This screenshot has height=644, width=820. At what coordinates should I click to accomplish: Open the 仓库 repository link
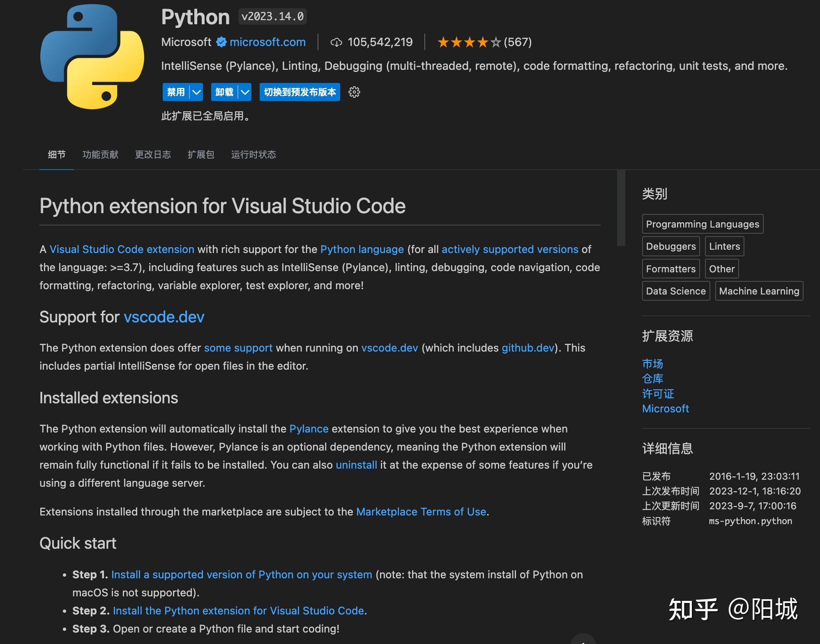pyautogui.click(x=652, y=379)
